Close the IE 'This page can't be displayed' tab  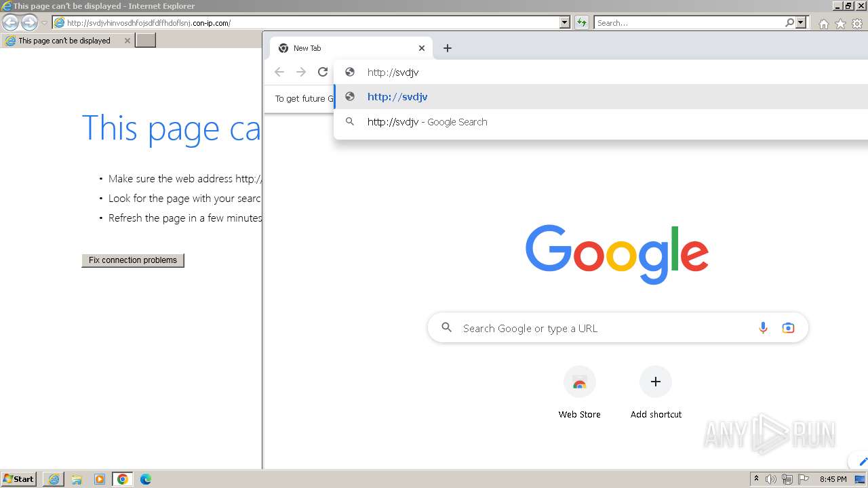coord(127,41)
